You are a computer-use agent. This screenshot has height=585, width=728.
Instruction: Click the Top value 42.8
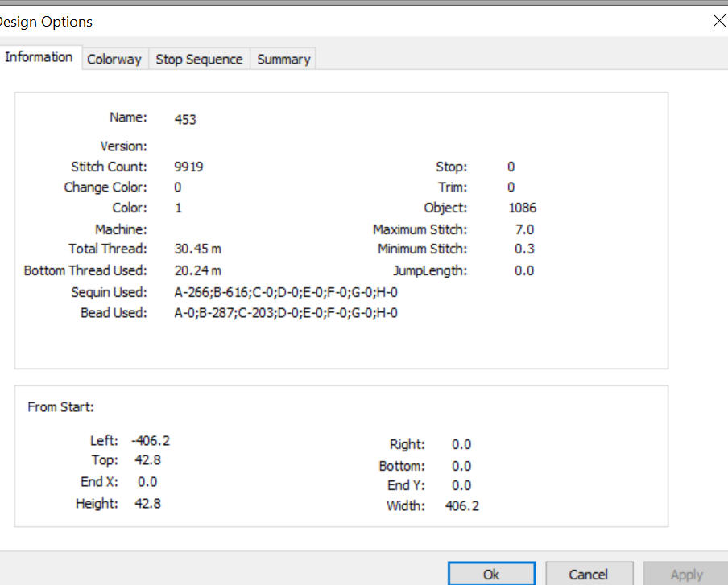[x=147, y=460]
